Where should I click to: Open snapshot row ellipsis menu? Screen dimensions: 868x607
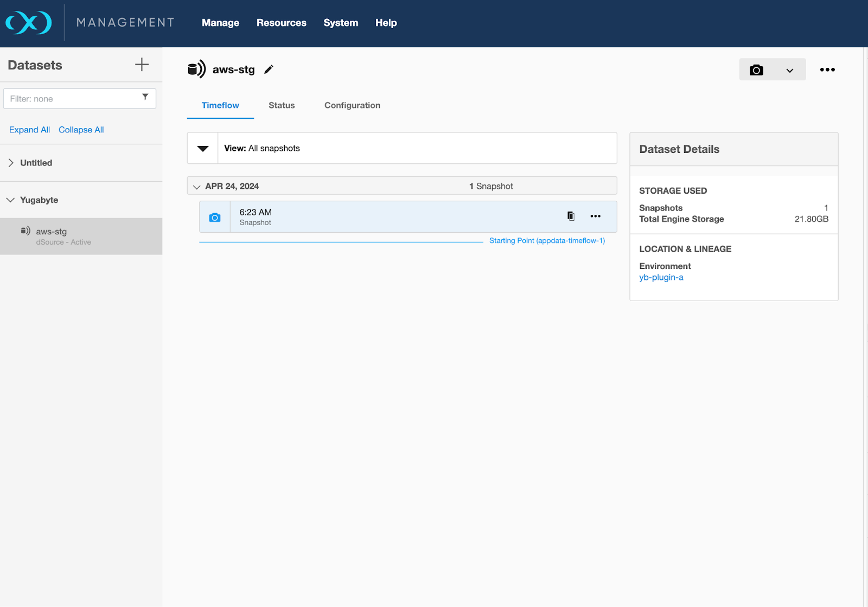(595, 216)
